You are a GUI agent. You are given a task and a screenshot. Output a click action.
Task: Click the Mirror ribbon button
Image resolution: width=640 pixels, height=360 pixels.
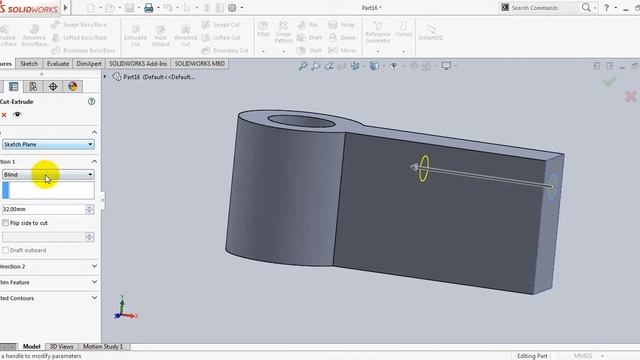coord(342,50)
